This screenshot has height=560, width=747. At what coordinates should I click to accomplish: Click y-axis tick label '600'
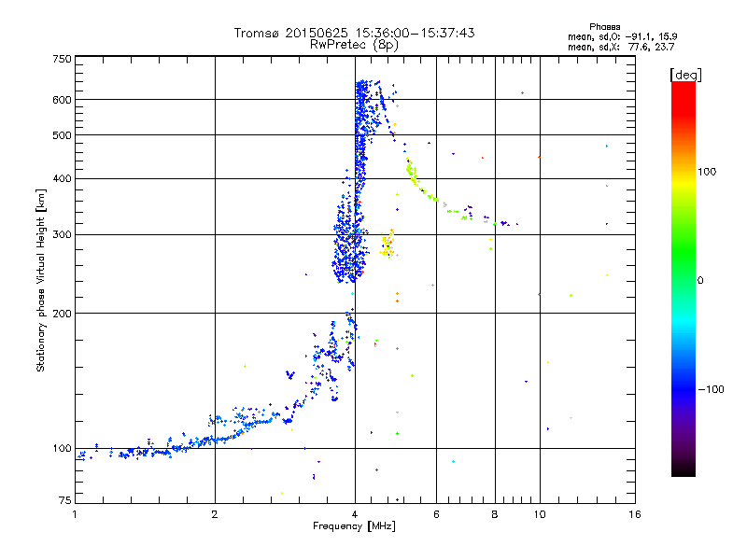tap(62, 100)
